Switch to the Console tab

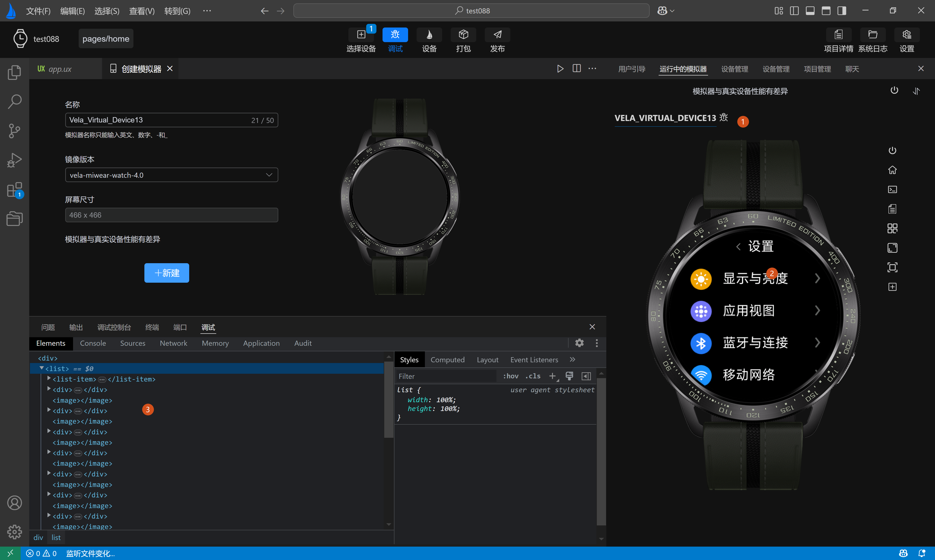[93, 343]
